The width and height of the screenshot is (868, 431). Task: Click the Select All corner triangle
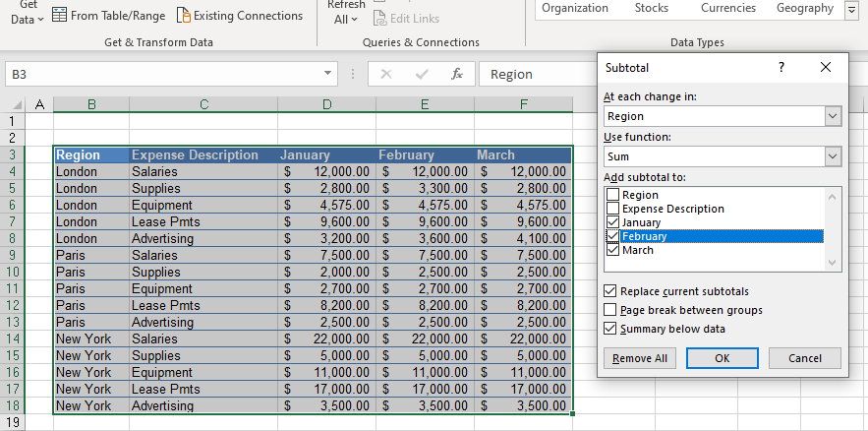tap(16, 104)
